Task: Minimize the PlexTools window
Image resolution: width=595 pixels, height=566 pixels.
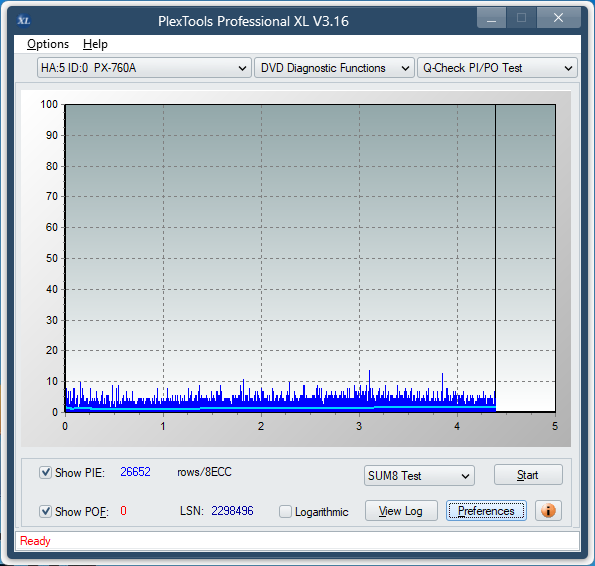Action: pos(491,18)
